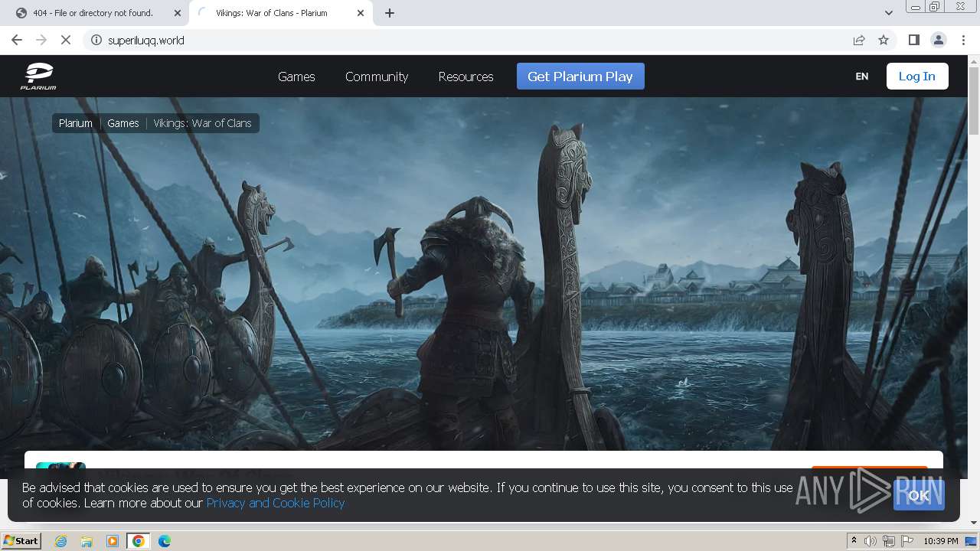Screen dimensions: 980x551
Task: Accept cookies with the OK button
Action: pyautogui.click(x=919, y=495)
